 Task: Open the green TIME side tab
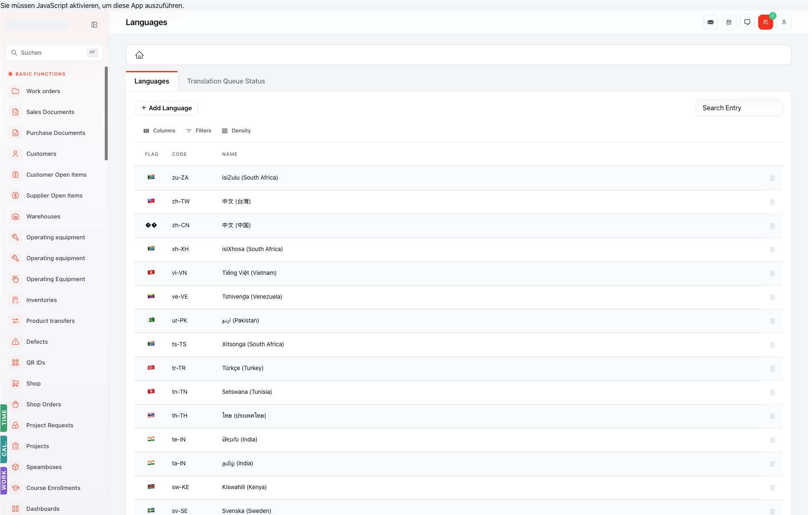(4, 418)
